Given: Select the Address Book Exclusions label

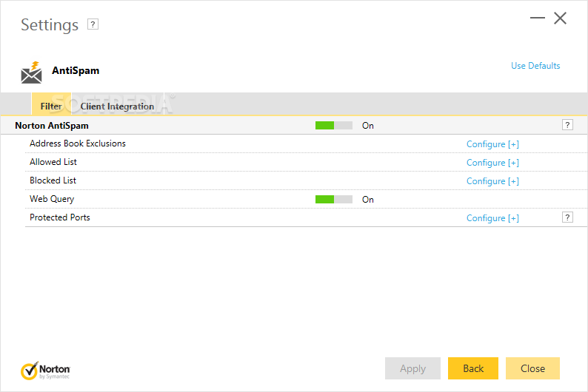Looking at the screenshot, I should coord(78,143).
